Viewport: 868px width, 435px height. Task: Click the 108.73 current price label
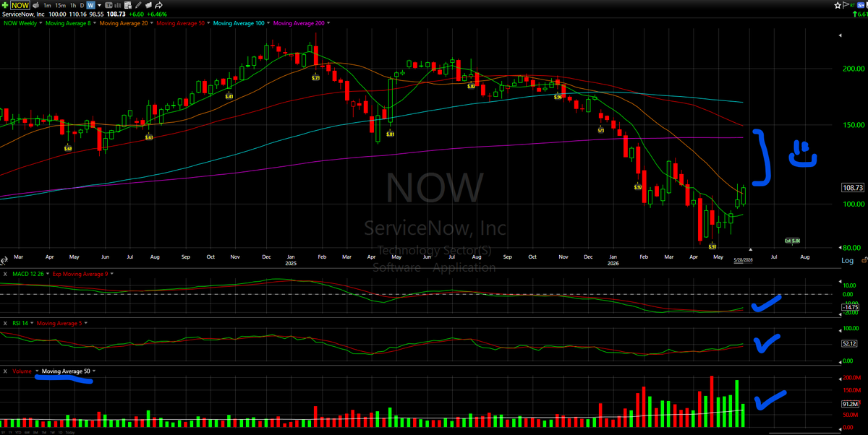pos(853,188)
